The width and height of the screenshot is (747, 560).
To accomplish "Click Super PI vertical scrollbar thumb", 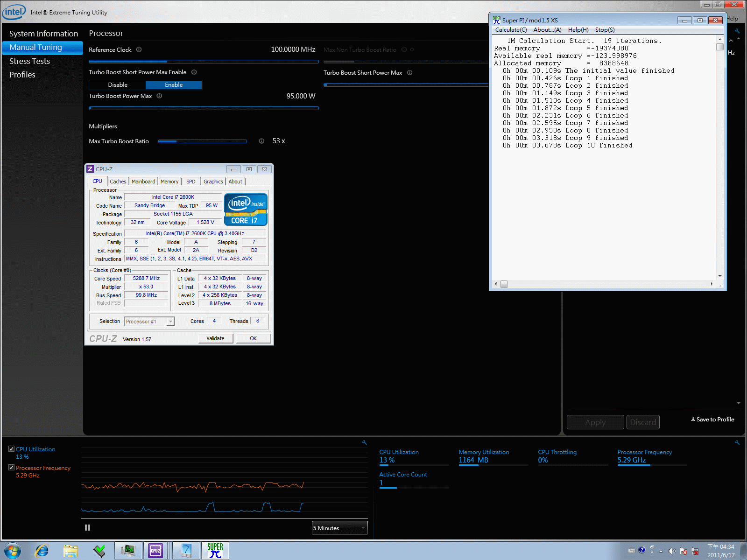I will tap(720, 47).
